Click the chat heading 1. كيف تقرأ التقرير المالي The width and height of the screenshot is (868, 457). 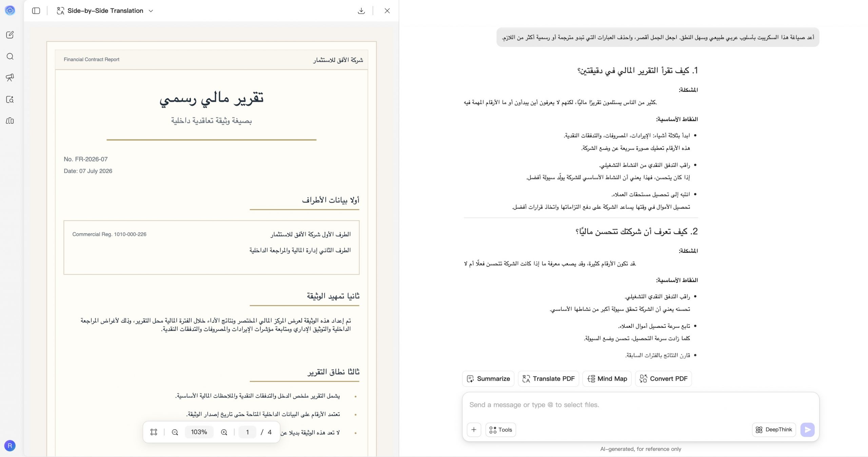point(638,71)
